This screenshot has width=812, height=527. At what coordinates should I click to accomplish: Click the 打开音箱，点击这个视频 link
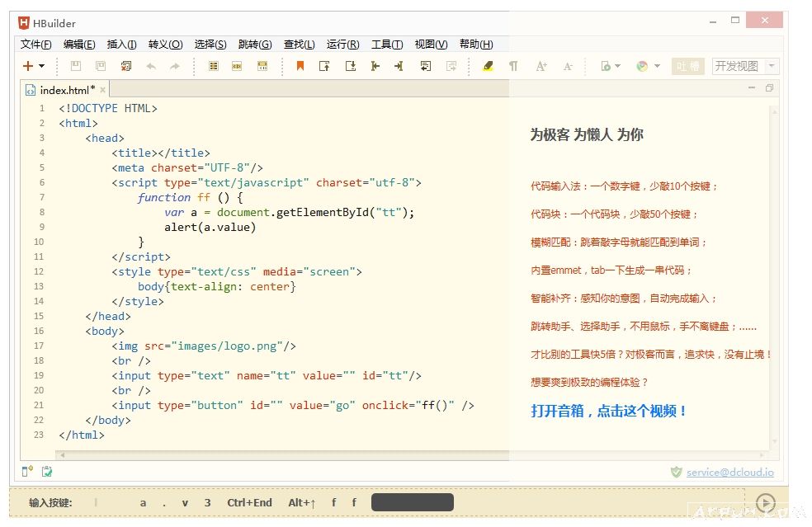(609, 411)
